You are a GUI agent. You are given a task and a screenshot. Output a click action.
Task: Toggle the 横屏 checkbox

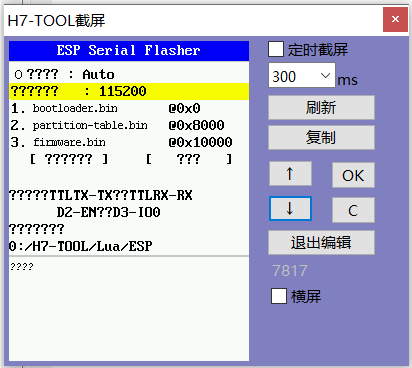279,296
